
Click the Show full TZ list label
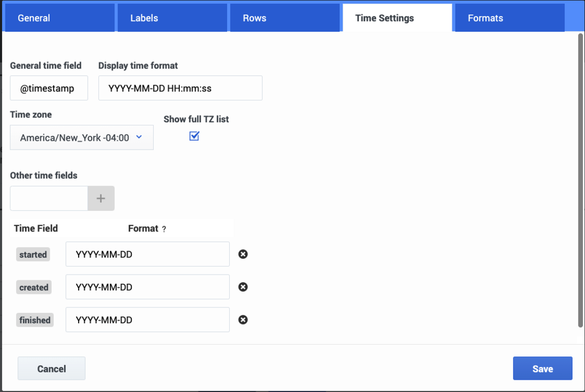196,119
